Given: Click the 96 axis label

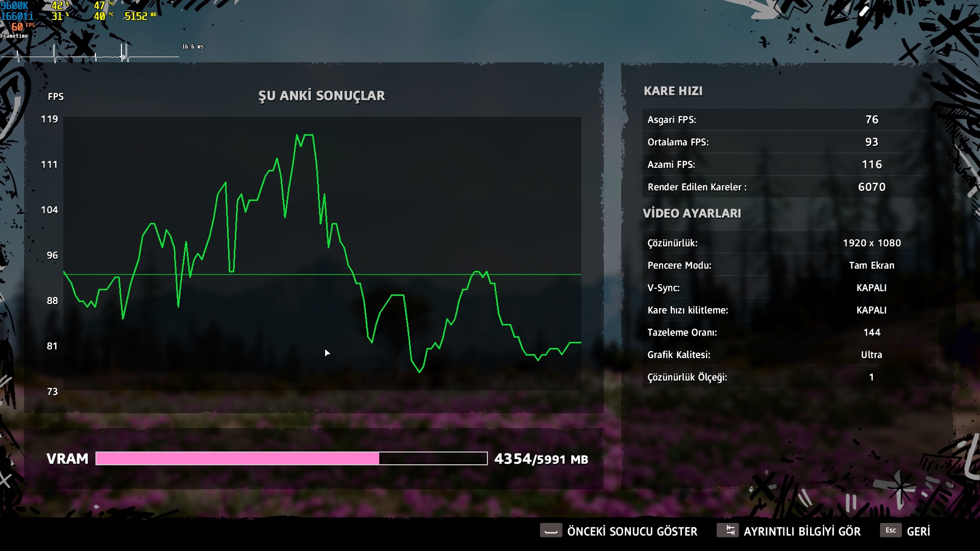Looking at the screenshot, I should point(53,255).
